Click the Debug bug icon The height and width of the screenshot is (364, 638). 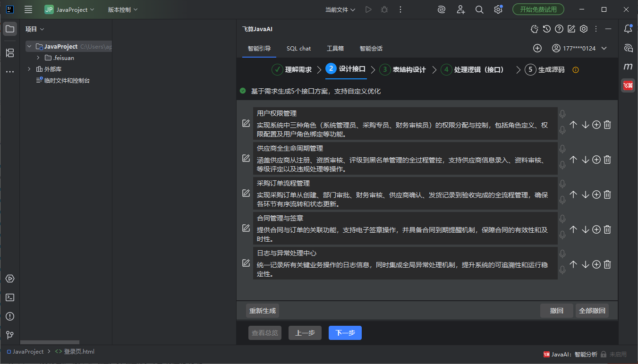coord(384,9)
